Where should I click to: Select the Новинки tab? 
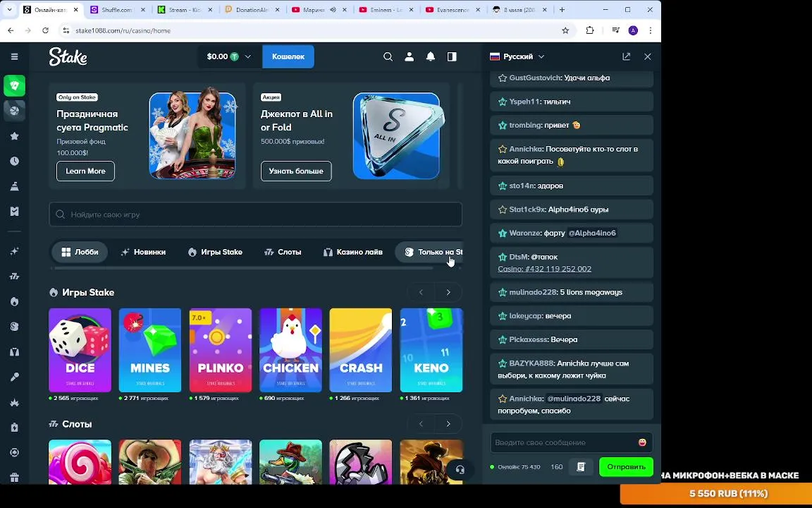coord(143,252)
